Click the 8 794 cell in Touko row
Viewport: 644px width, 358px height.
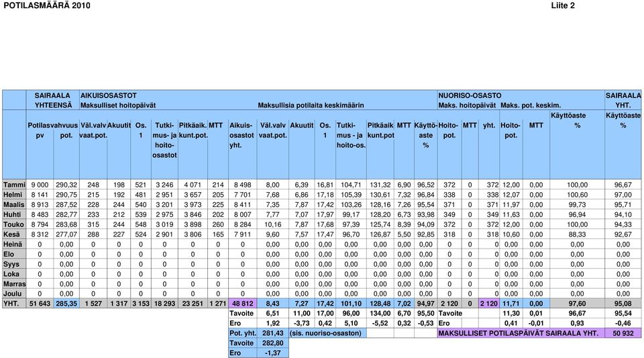[x=40, y=224]
